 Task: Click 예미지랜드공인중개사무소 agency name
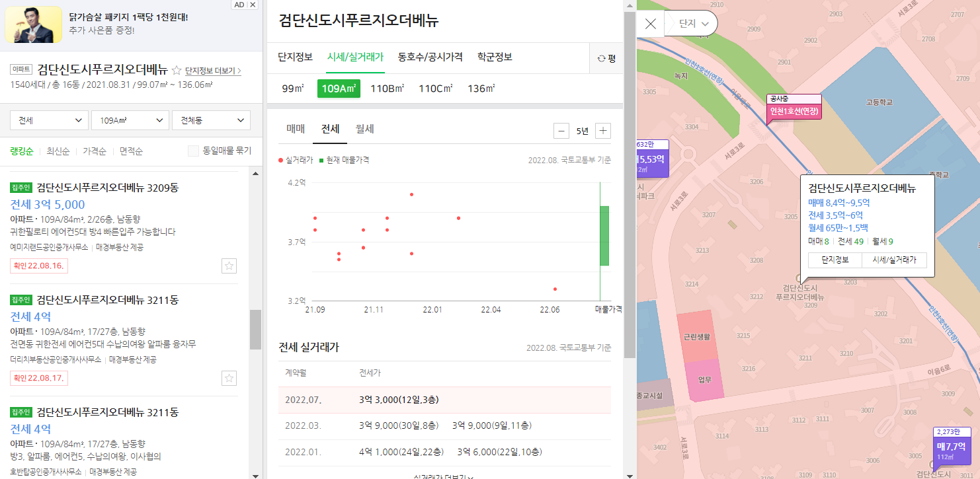point(50,247)
